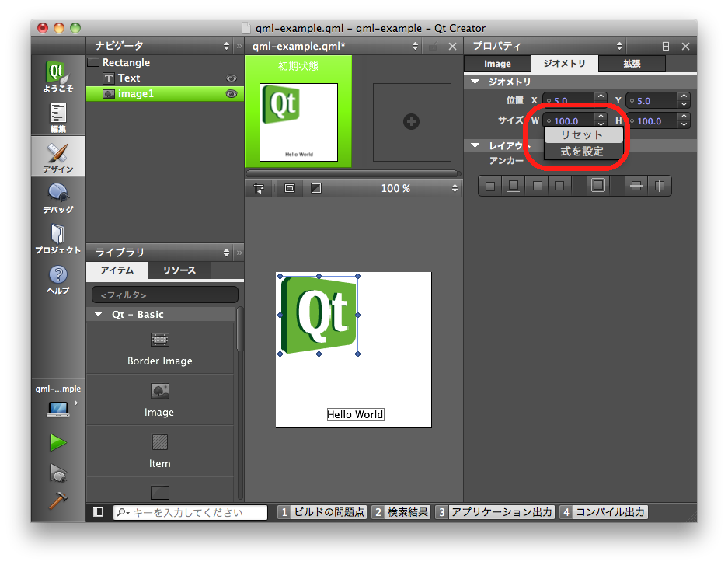
Task: Open the ヘルプ (Help) mode
Action: 57,278
